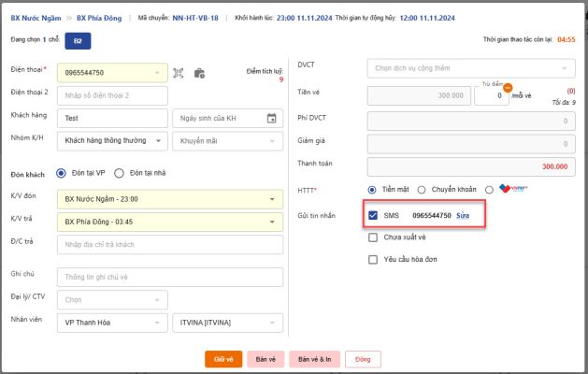Toggle the SMS checkbox
Image resolution: width=588 pixels, height=374 pixels.
point(373,215)
